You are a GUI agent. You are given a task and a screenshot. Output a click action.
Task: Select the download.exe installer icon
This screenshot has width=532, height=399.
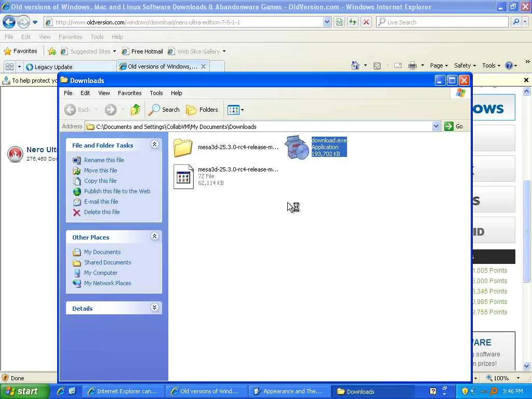(297, 147)
